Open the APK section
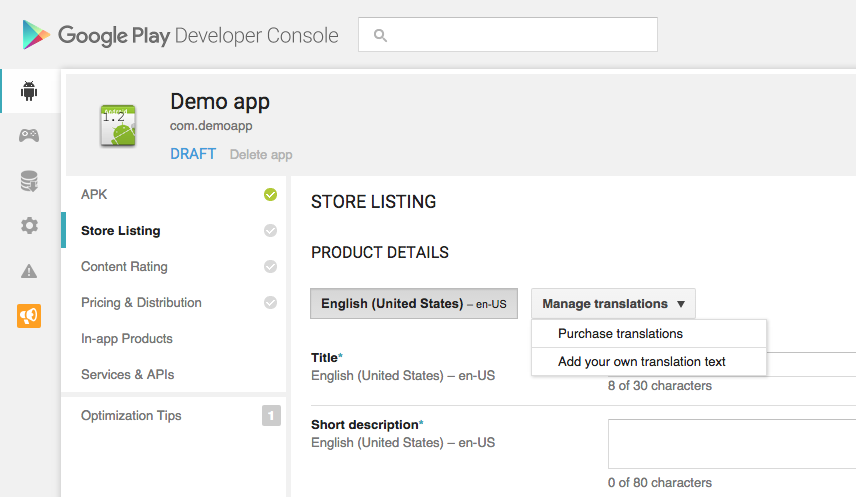This screenshot has height=497, width=856. coord(94,195)
